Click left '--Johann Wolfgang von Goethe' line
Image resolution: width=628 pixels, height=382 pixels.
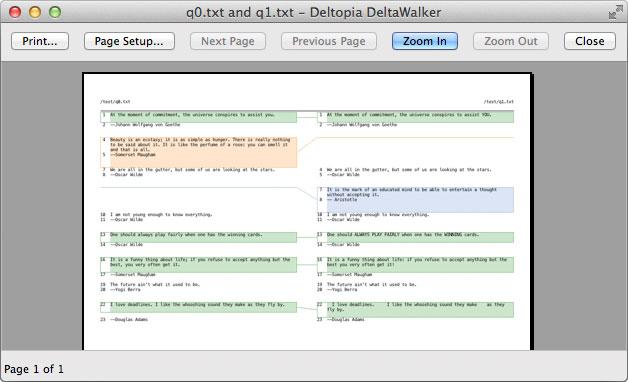pos(145,125)
